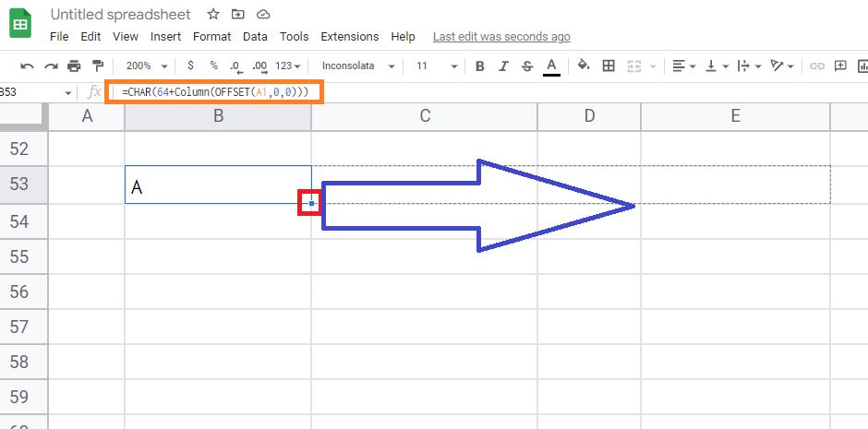Open vertical align dropdown

717,66
